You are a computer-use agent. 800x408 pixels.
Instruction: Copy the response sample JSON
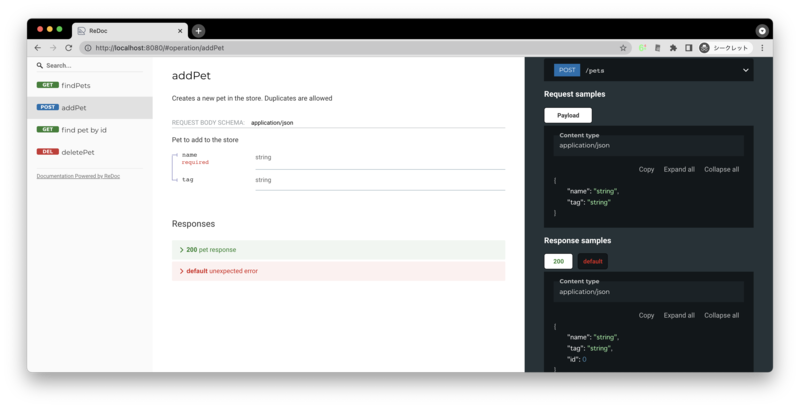pos(646,315)
